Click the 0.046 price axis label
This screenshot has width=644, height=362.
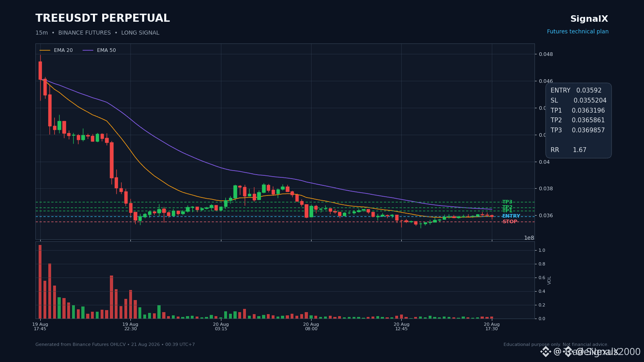coord(546,81)
